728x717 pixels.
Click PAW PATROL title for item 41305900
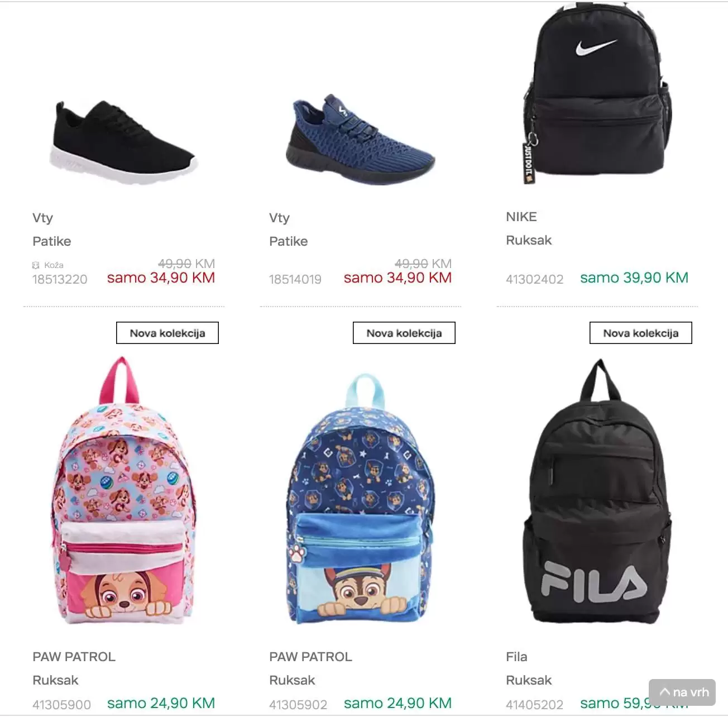point(74,657)
